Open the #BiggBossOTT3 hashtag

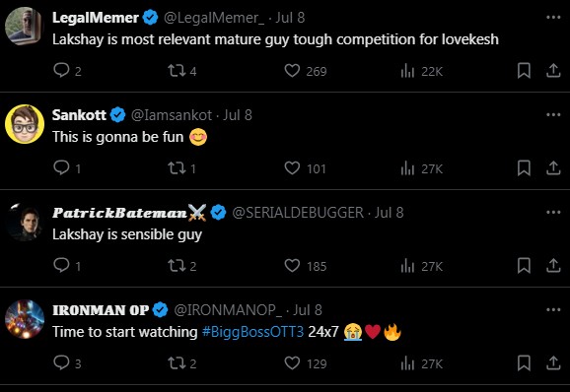(252, 332)
